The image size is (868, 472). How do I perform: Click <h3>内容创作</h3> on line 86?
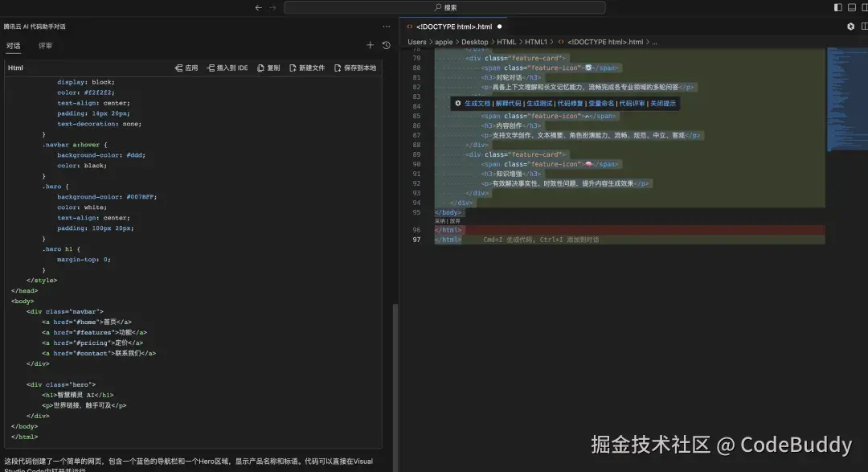click(x=511, y=125)
